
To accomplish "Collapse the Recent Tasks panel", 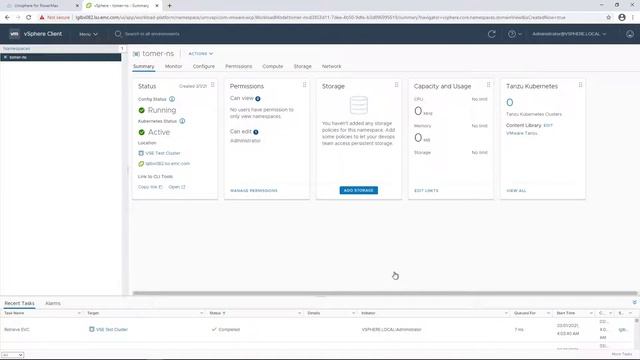I will 634,302.
